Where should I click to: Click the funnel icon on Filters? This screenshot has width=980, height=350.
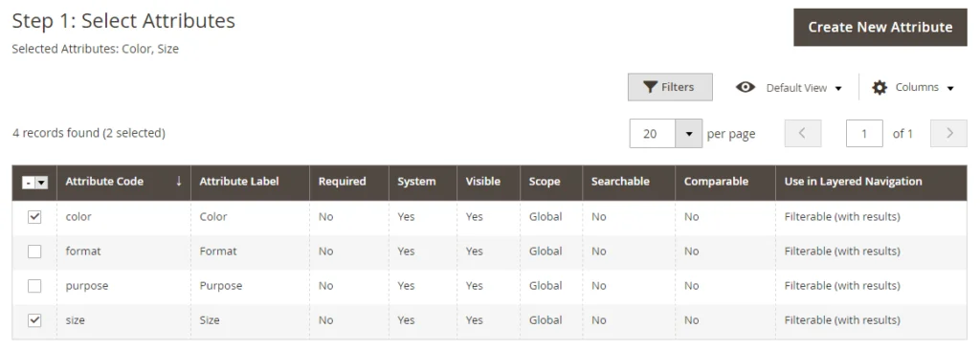click(x=651, y=87)
